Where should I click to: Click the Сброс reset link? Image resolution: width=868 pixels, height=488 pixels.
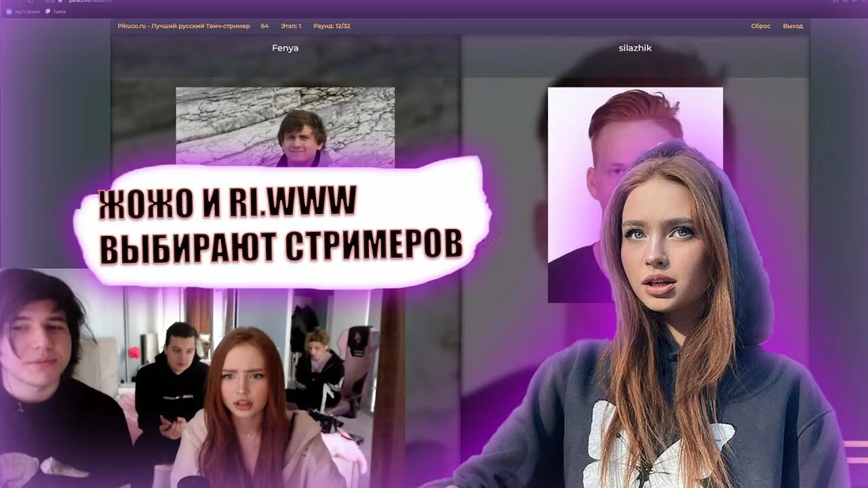tap(760, 26)
